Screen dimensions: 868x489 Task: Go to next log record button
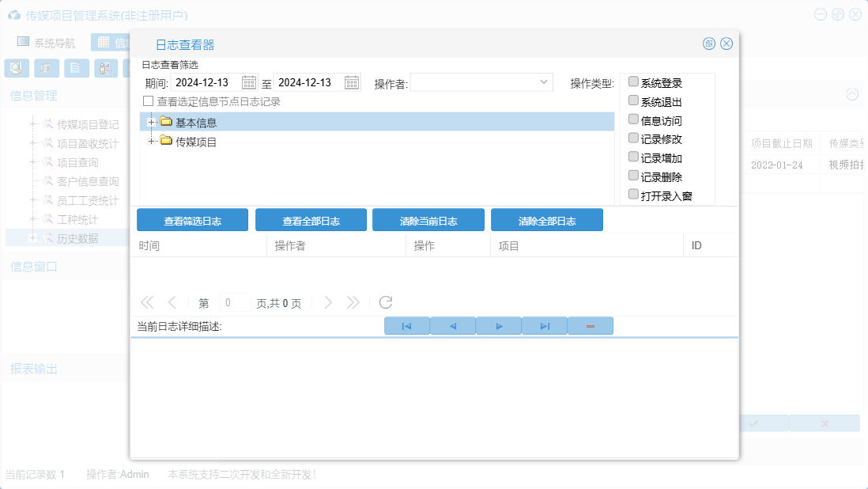pos(499,326)
